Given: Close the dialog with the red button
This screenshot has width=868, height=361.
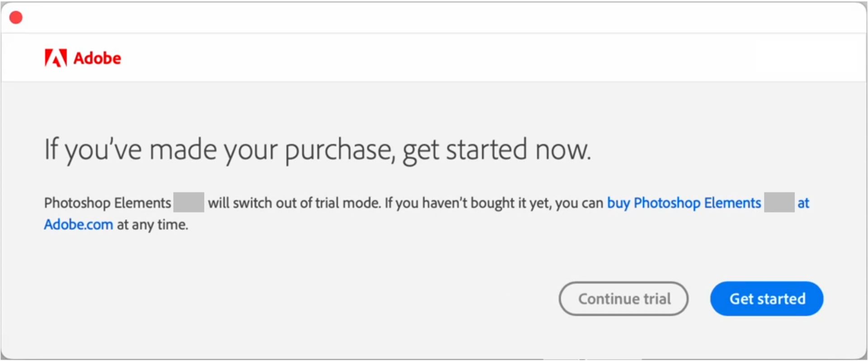Looking at the screenshot, I should [16, 18].
